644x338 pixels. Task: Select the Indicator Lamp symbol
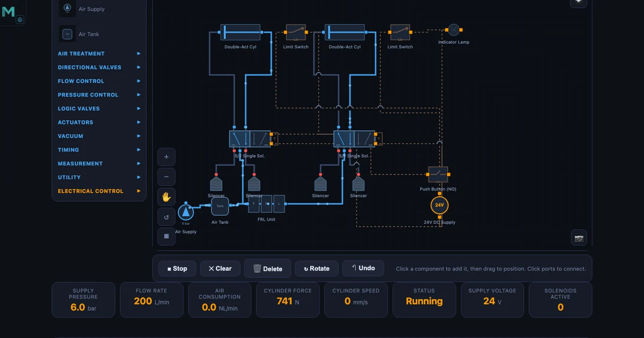point(454,30)
